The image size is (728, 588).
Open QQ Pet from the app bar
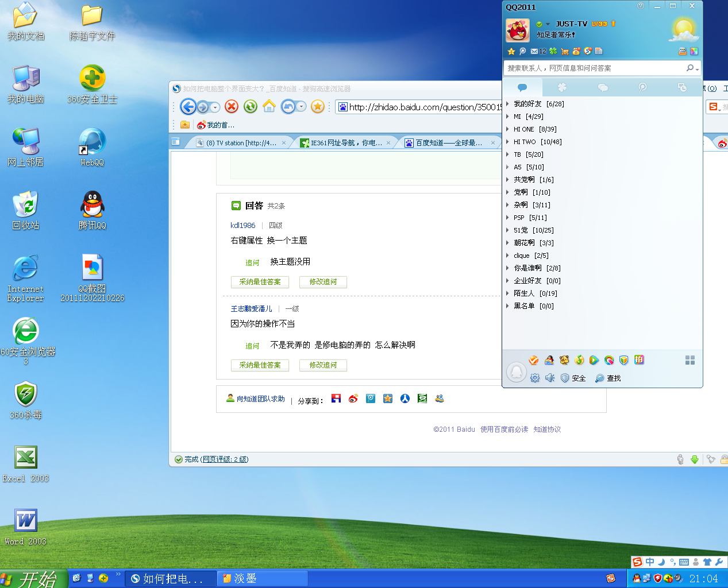point(564,360)
